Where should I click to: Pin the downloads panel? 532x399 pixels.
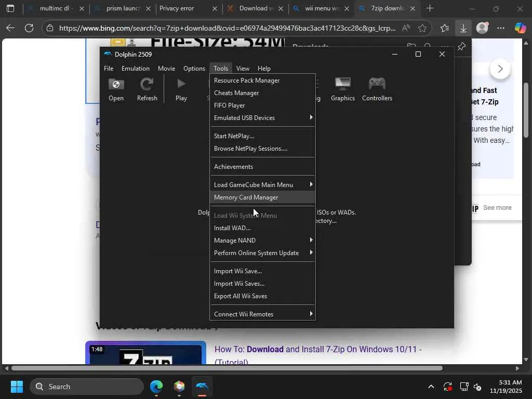pyautogui.click(x=461, y=46)
